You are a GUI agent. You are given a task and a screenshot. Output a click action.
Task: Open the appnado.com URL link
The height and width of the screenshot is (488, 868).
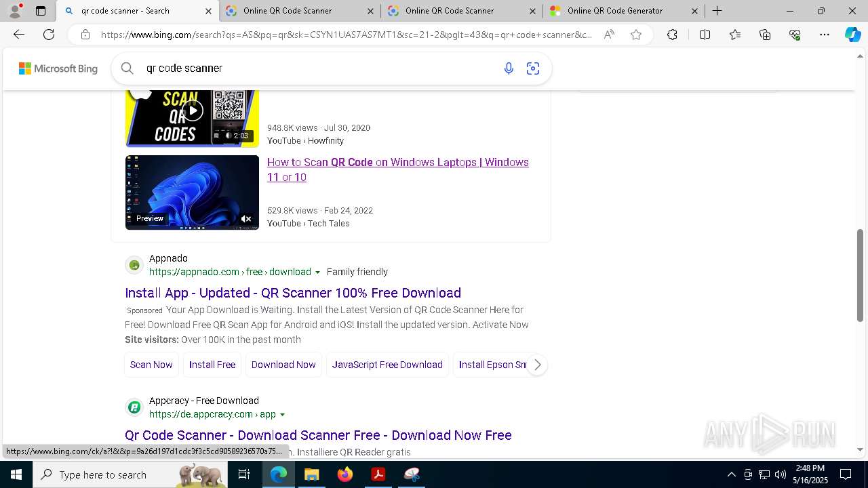(x=230, y=272)
